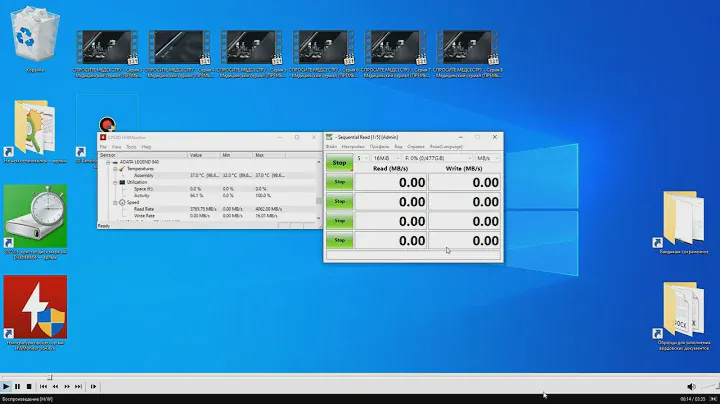Stop the media player playback
The height and width of the screenshot is (404, 720).
pyautogui.click(x=30, y=385)
